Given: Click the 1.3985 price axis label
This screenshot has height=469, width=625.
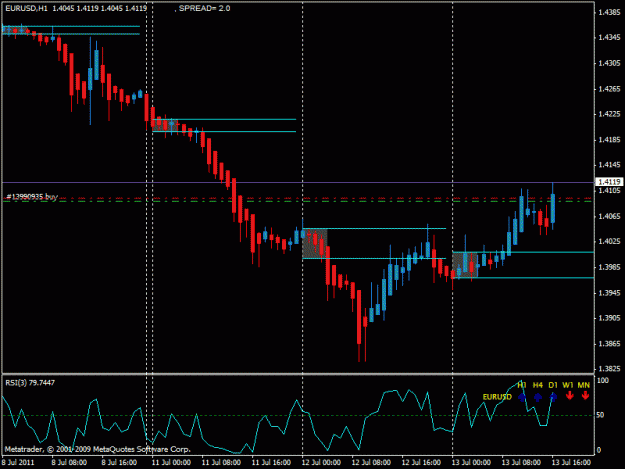Looking at the screenshot, I should click(x=609, y=267).
